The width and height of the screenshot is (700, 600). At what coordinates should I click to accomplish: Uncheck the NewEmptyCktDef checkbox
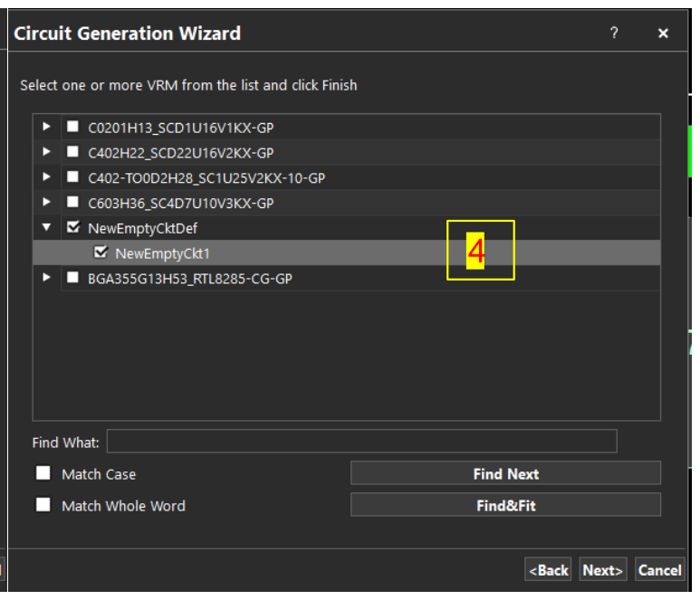pyautogui.click(x=73, y=227)
